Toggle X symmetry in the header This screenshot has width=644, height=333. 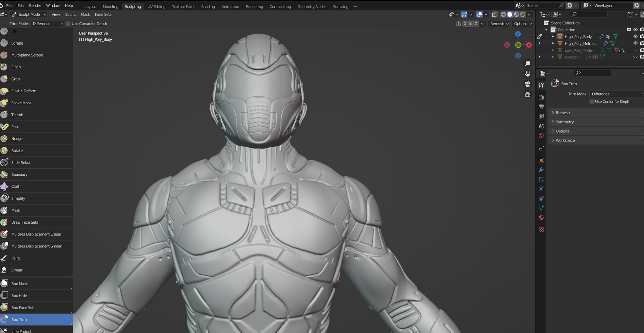[x=465, y=23]
